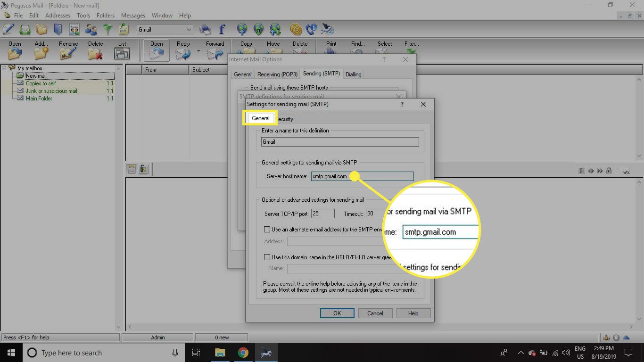Screen dimensions: 644x362
Task: Click the phone with info icon
Action: 312,29
